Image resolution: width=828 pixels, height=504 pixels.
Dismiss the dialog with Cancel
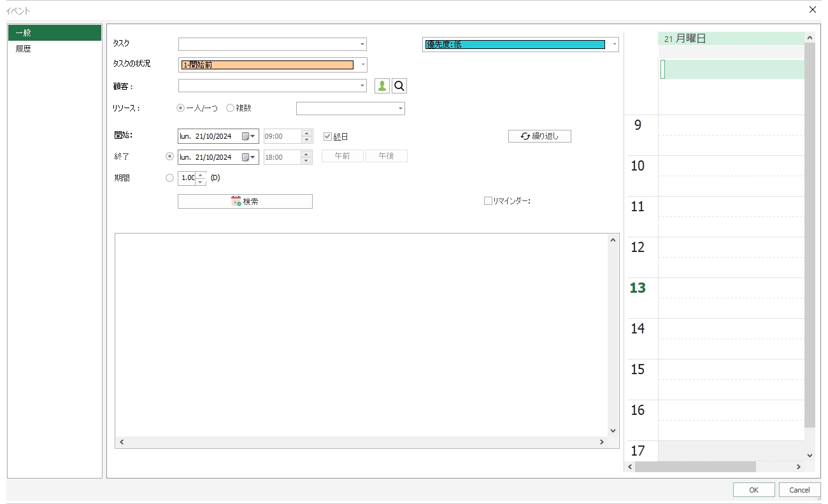click(799, 490)
